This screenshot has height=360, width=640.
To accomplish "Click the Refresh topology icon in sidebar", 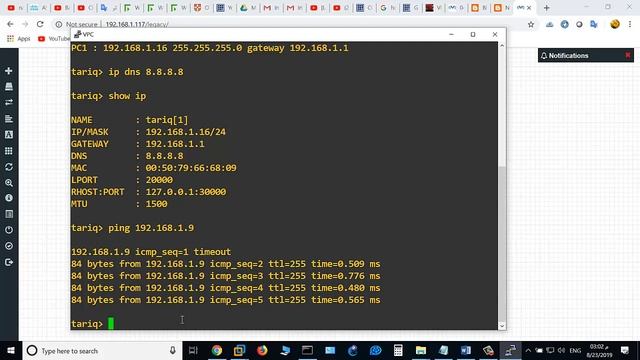I will point(9,167).
